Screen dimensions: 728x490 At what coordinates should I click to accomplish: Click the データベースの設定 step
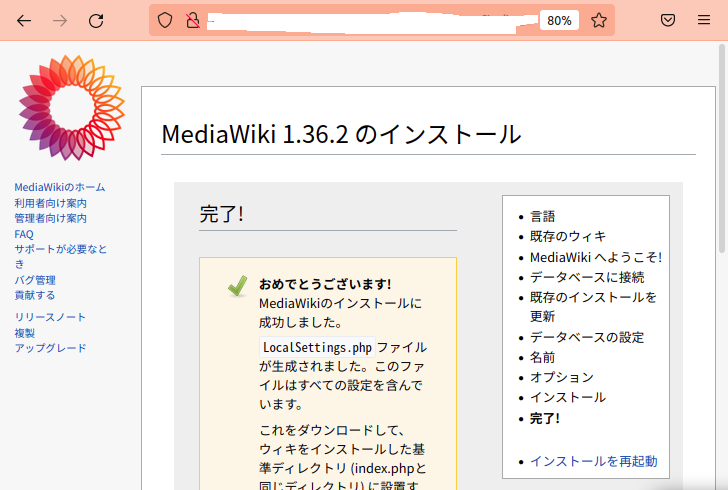(587, 337)
